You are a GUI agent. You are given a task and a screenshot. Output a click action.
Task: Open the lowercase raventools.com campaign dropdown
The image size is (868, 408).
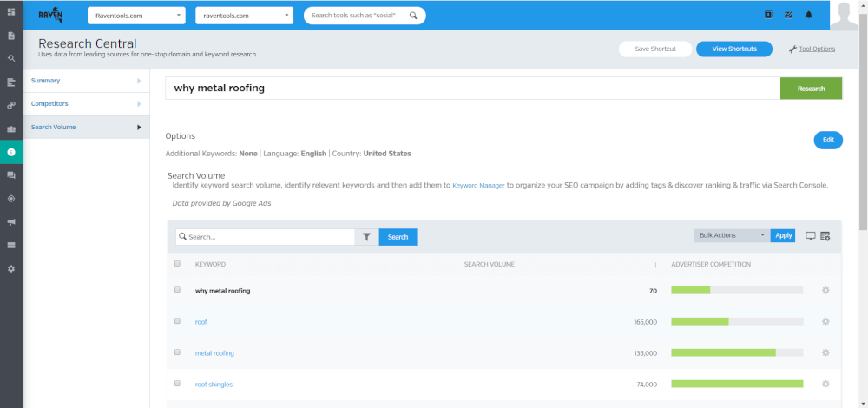(x=244, y=16)
